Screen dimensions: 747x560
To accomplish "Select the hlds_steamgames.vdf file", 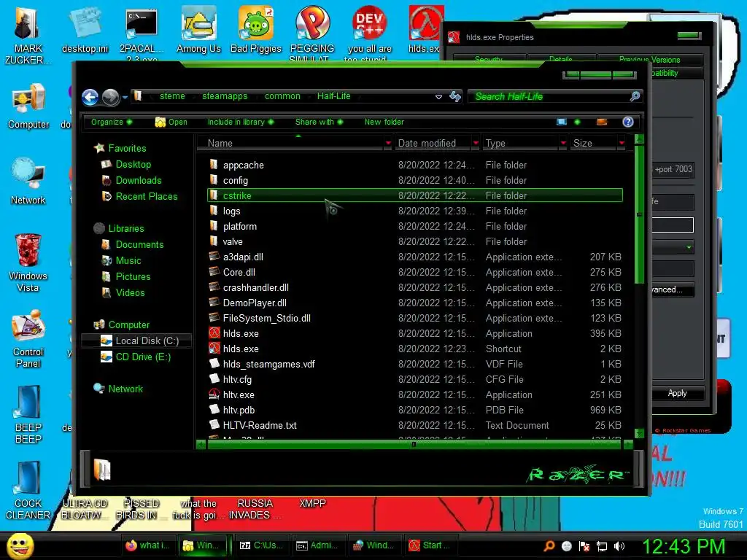I will click(x=268, y=365).
